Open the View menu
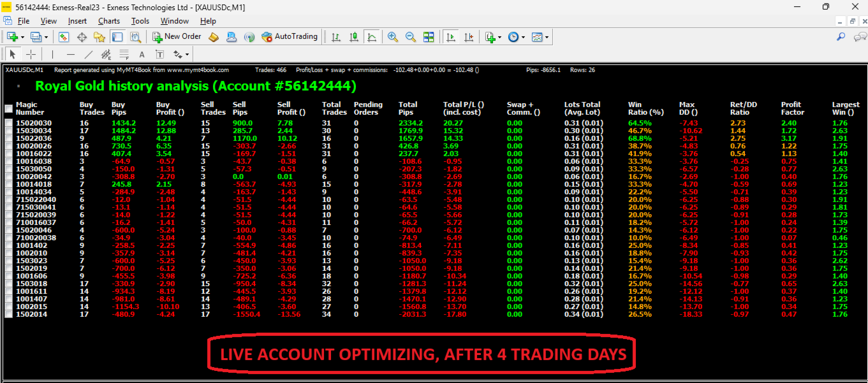Viewport: 868px width, 383px height. click(x=48, y=21)
